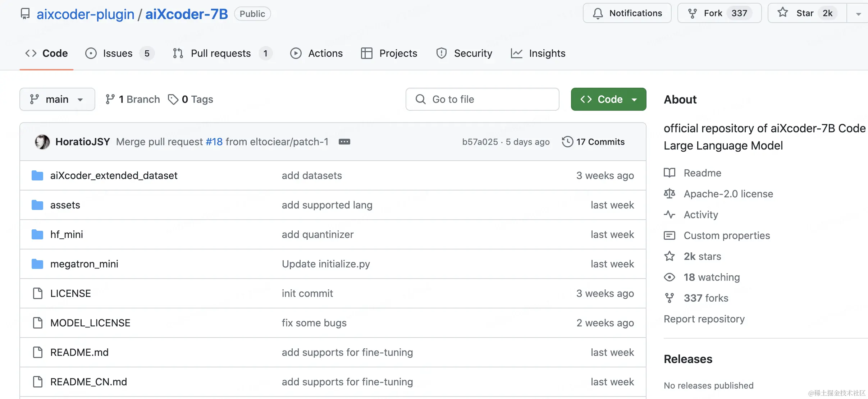This screenshot has width=868, height=399.
Task: Open the green Code dropdown
Action: 608,99
